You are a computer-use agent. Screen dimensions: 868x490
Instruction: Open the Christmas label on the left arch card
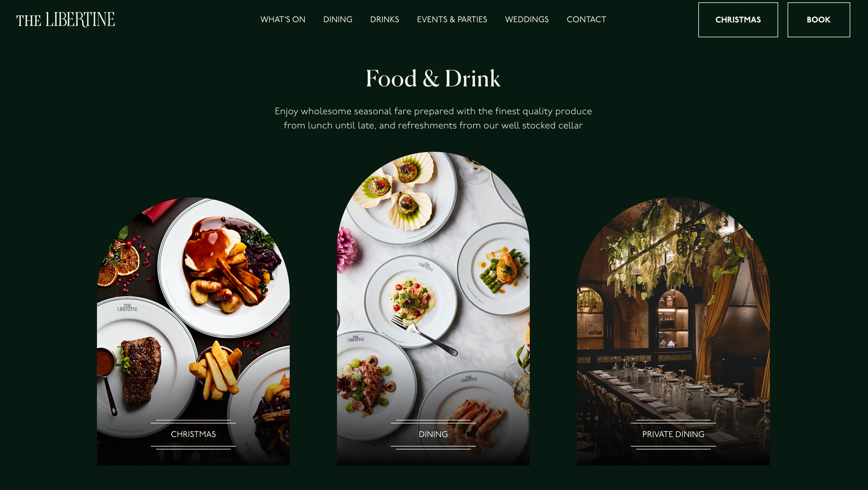[x=193, y=434]
